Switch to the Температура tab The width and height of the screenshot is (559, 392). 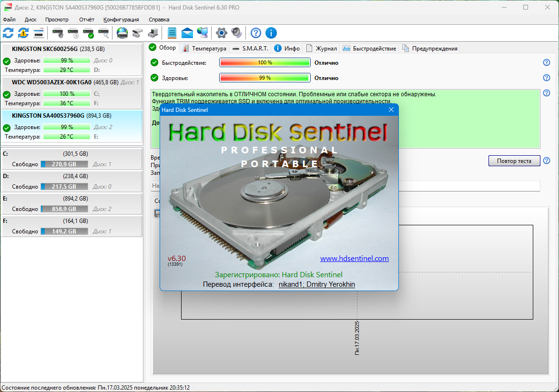point(204,49)
